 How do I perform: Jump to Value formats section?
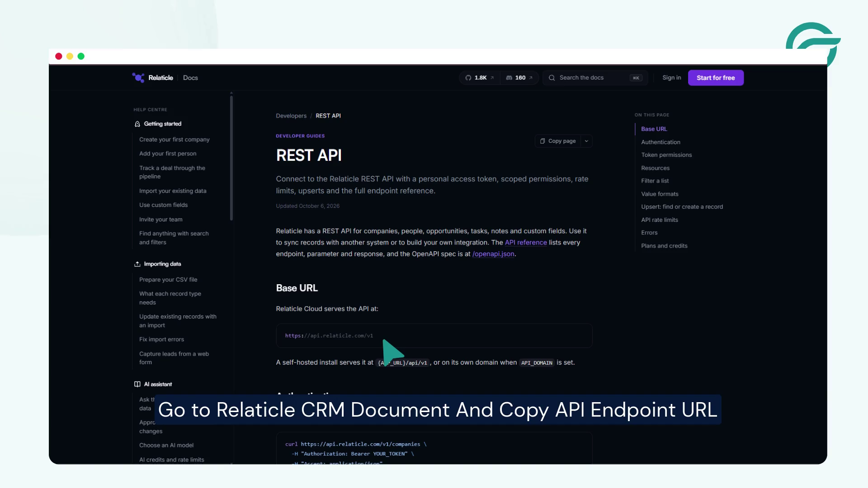pos(660,194)
